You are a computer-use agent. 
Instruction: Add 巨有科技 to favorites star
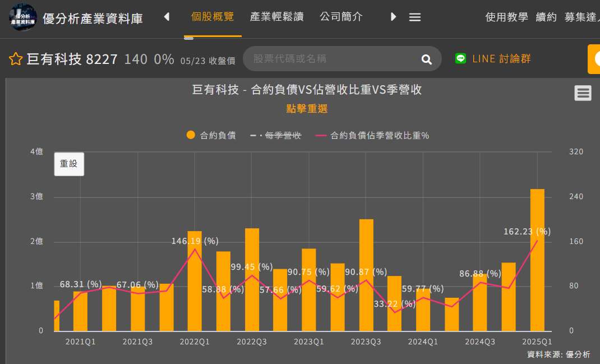pyautogui.click(x=16, y=59)
